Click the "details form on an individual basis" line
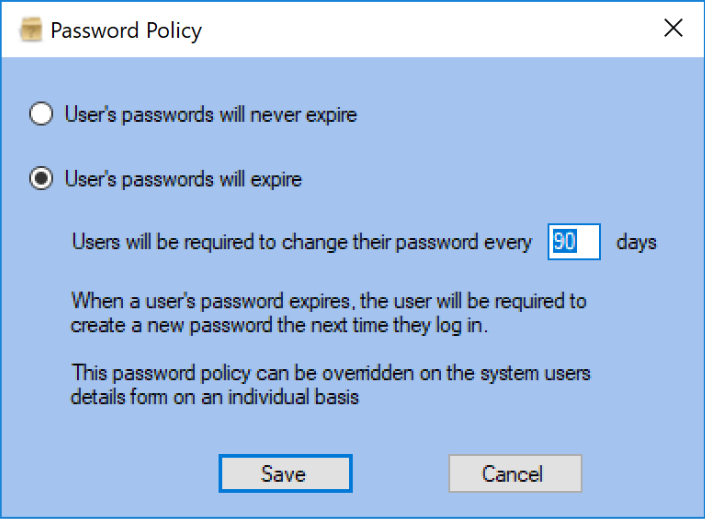 point(215,398)
